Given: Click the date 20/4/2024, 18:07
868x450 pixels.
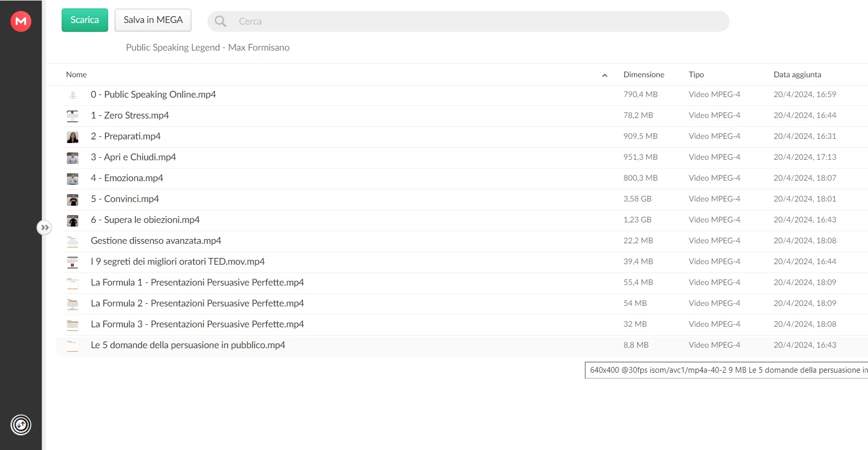Looking at the screenshot, I should (x=805, y=178).
